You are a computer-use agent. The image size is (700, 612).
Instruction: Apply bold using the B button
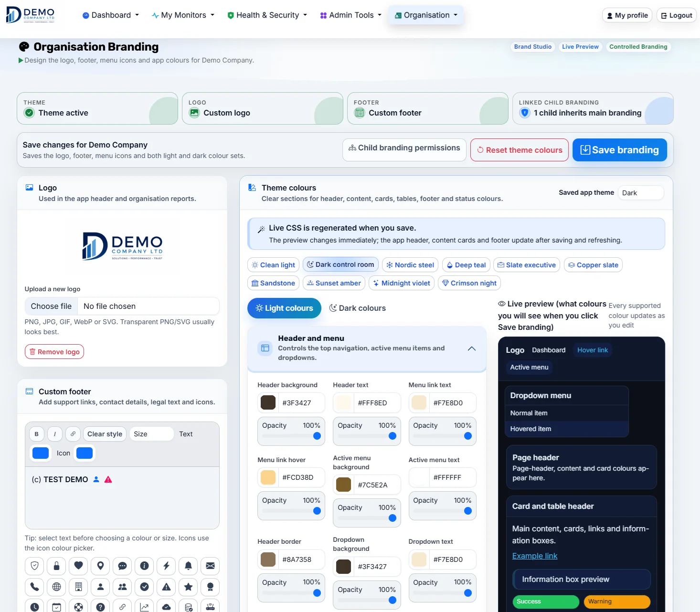point(37,434)
